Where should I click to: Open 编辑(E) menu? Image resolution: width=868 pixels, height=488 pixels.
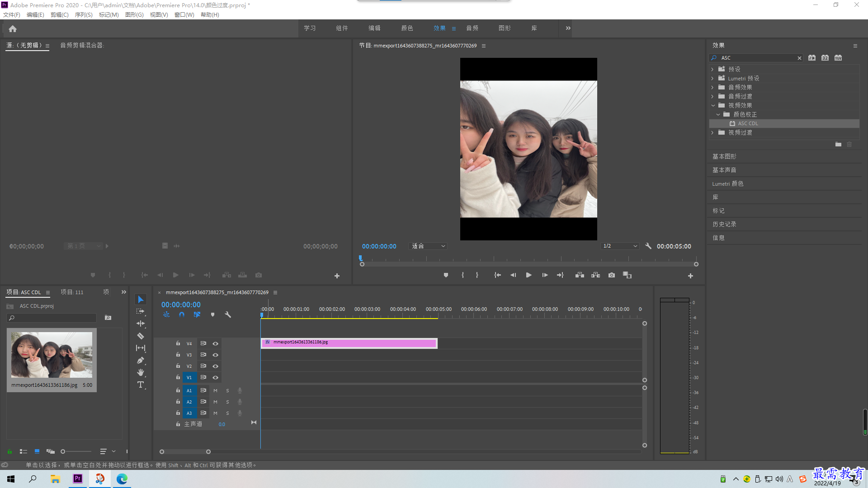[x=35, y=14]
